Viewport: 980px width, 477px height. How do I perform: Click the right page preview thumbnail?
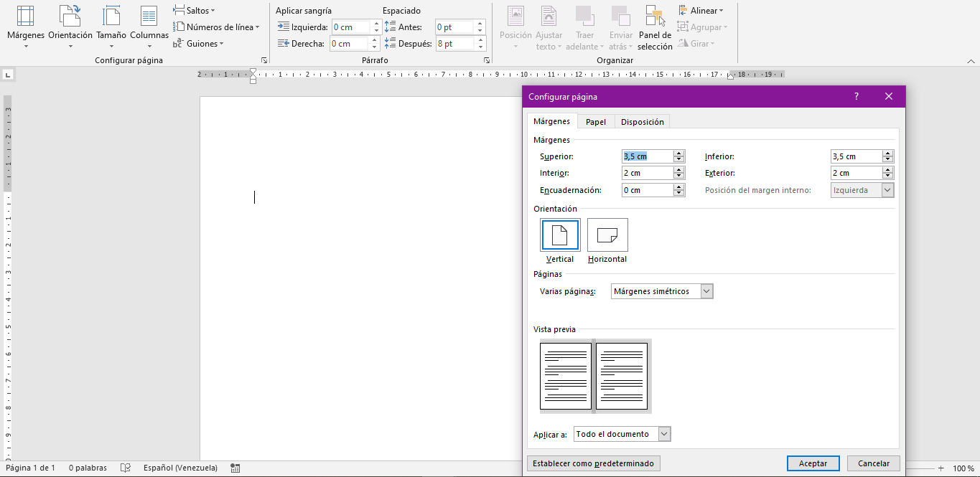tap(622, 376)
